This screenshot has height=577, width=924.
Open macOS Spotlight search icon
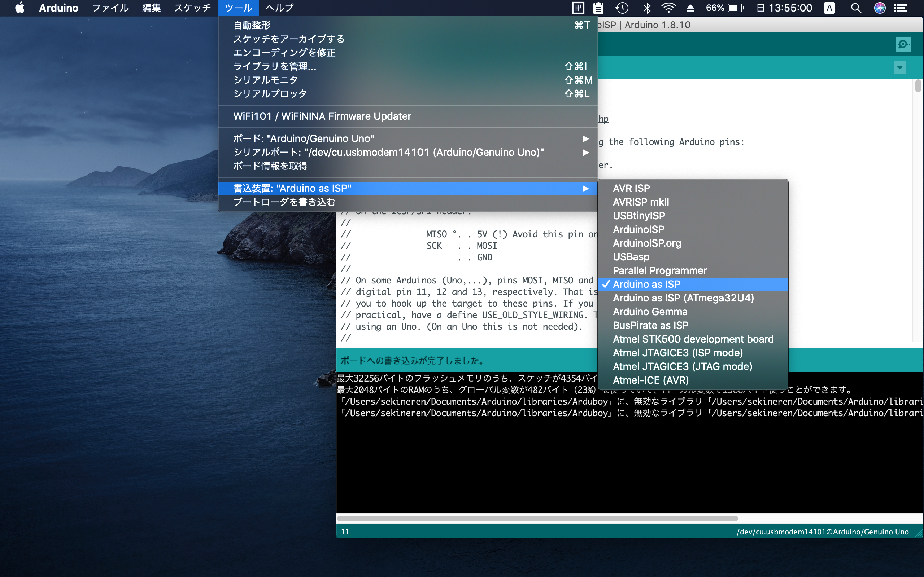point(856,8)
